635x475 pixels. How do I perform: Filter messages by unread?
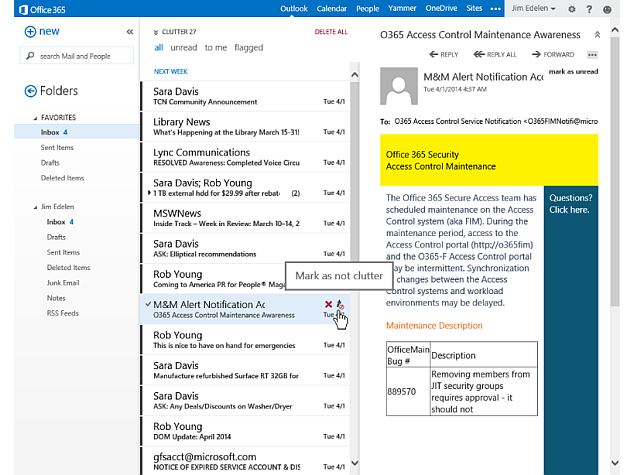[184, 48]
